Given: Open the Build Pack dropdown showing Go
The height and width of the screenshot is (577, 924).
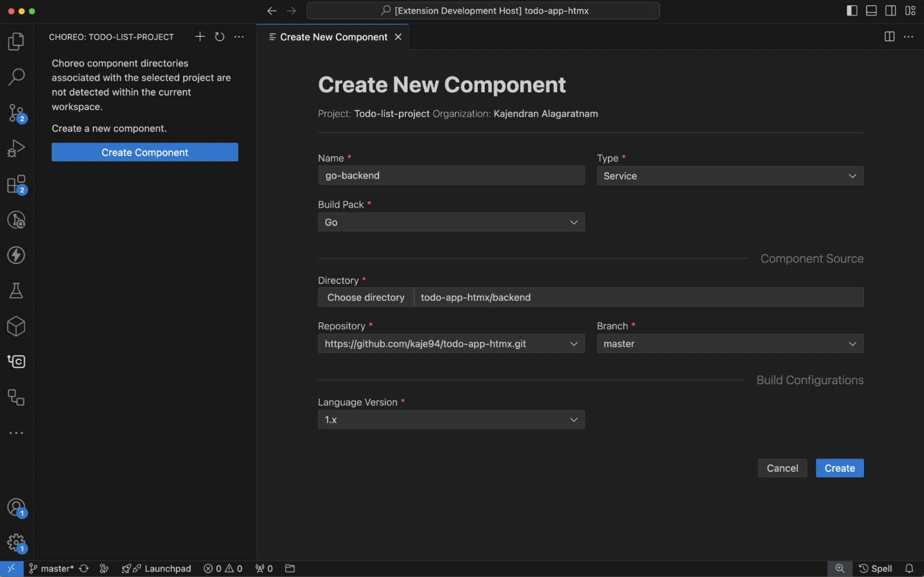Looking at the screenshot, I should click(451, 222).
